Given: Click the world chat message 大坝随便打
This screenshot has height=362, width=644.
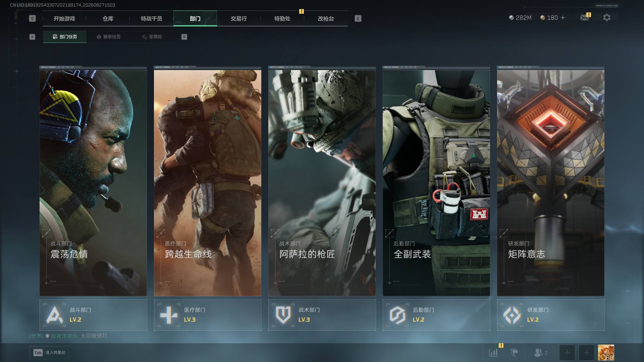Looking at the screenshot, I should (94, 336).
